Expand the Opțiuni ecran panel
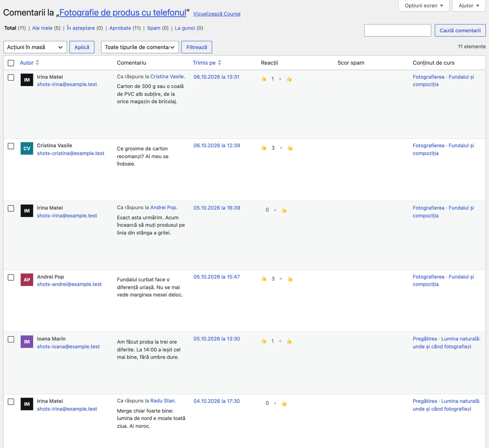This screenshot has width=489, height=448. [x=424, y=5]
